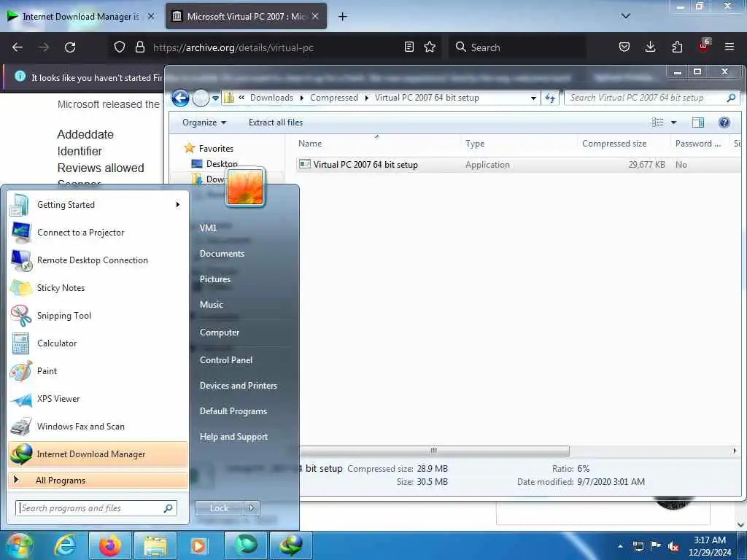Open Firefox application menu
747x560 pixels.
tap(729, 47)
